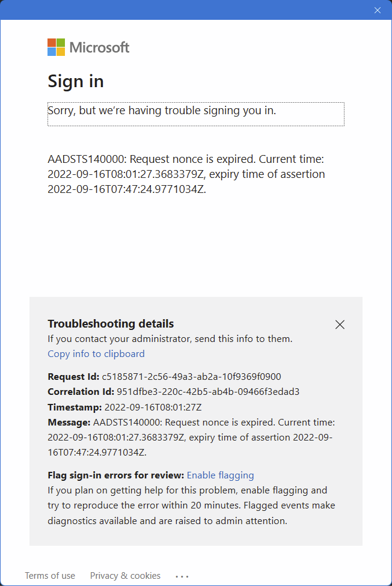The image size is (392, 586).
Task: Click the Sign in heading
Action: point(76,81)
